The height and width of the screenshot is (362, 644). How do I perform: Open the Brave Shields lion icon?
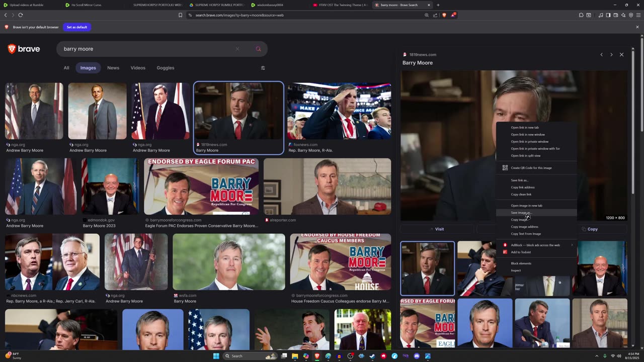coord(444,15)
